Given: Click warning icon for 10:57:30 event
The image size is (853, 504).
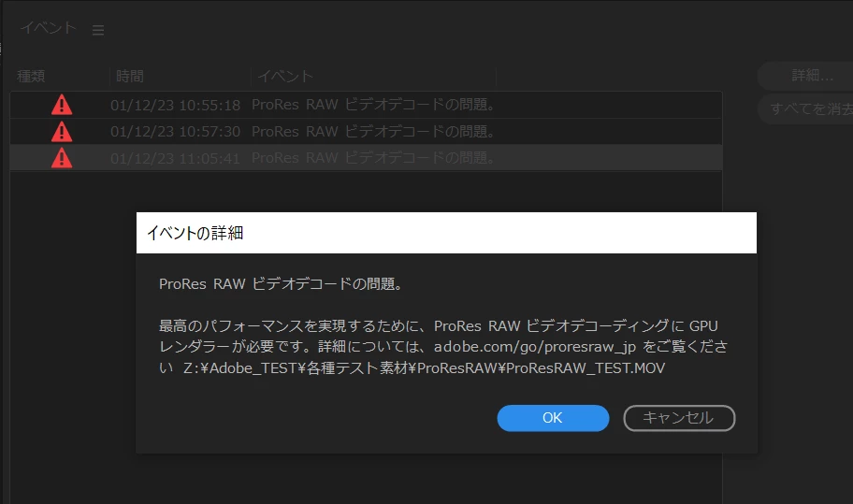Looking at the screenshot, I should click(x=62, y=131).
